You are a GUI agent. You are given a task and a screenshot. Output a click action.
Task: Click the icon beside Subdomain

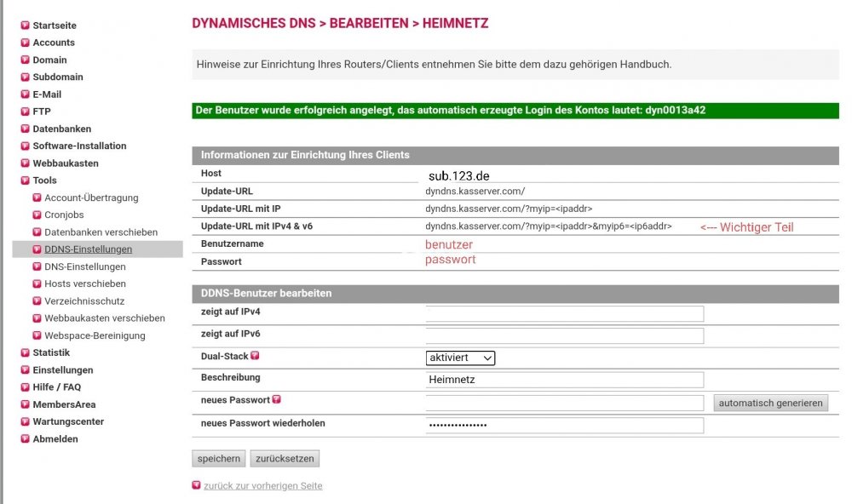(x=25, y=77)
